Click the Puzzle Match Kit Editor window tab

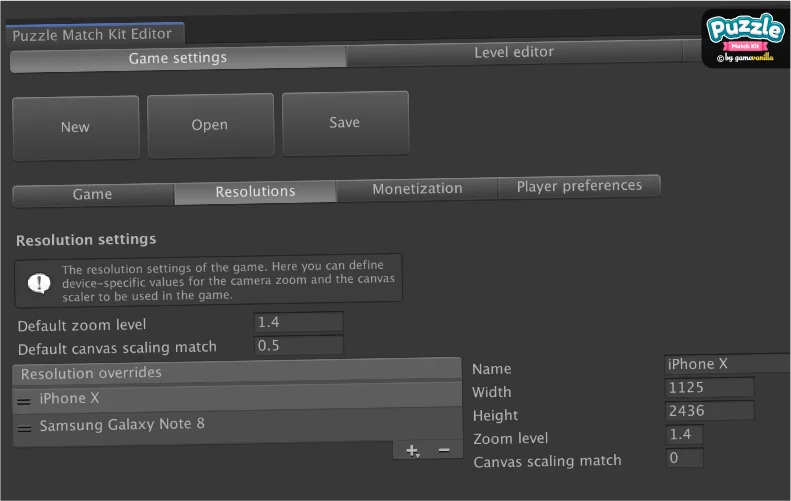tap(94, 34)
